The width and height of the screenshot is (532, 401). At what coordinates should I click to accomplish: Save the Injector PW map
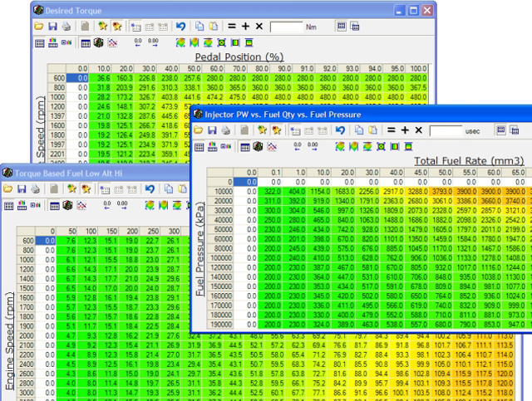click(213, 130)
